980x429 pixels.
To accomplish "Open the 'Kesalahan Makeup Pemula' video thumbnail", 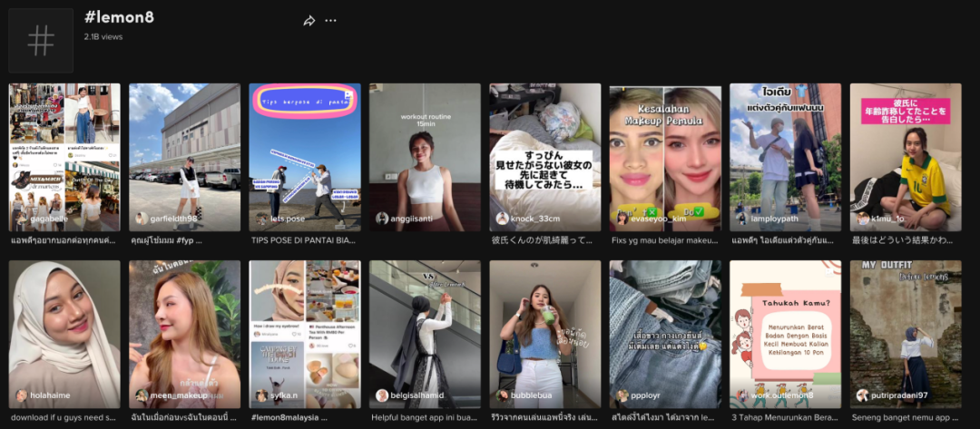I will click(665, 157).
